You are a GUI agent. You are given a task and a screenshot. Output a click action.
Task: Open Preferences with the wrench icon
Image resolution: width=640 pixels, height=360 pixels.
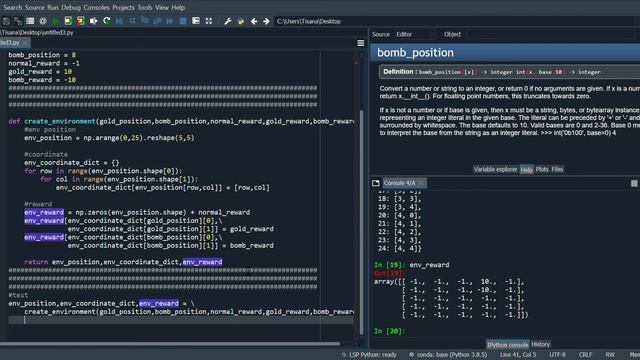228,21
